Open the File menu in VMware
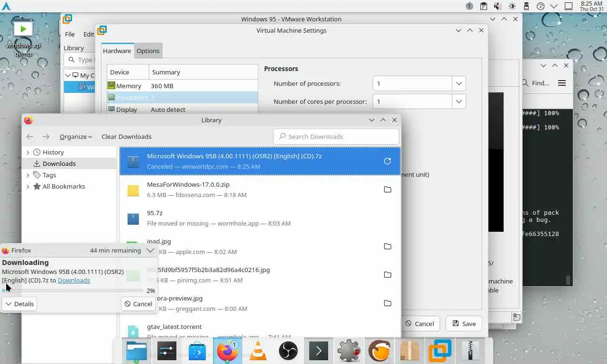Image resolution: width=607 pixels, height=364 pixels. pyautogui.click(x=70, y=34)
